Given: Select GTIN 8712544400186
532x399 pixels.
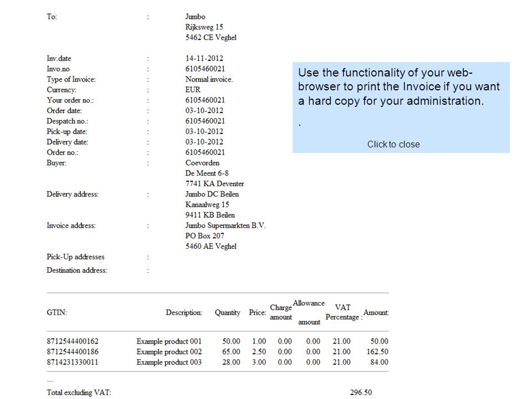Looking at the screenshot, I should coord(73,352).
